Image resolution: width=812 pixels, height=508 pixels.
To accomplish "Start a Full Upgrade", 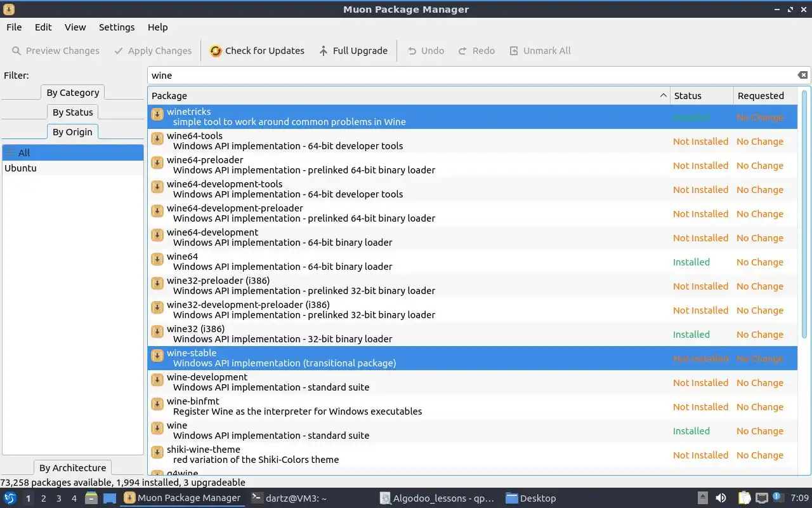I will (353, 51).
